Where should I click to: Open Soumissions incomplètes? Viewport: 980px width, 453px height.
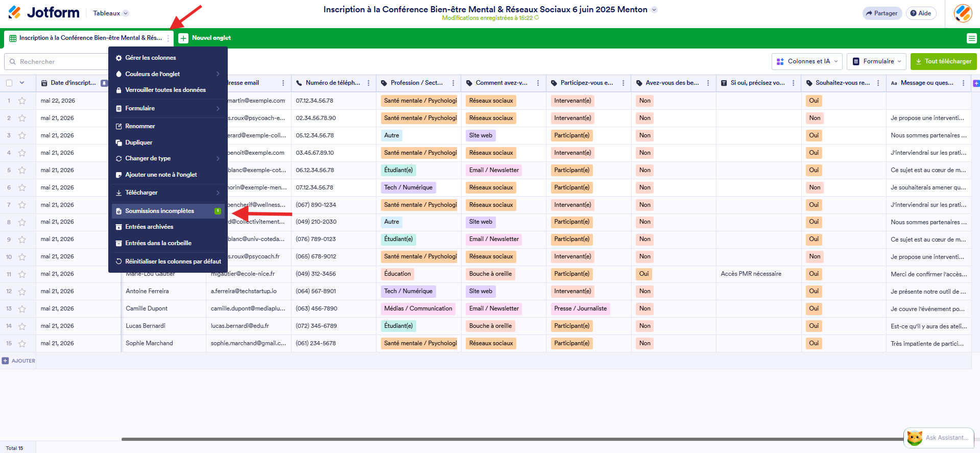pyautogui.click(x=169, y=211)
